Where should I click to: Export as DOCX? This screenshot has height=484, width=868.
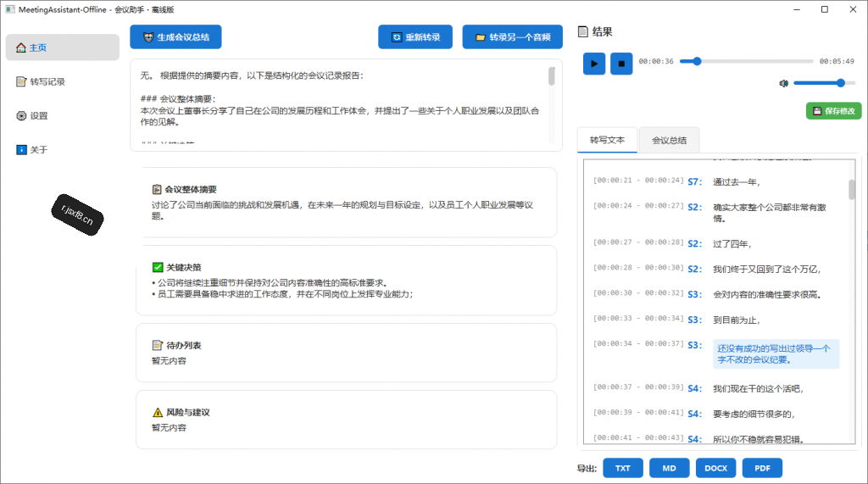click(715, 468)
